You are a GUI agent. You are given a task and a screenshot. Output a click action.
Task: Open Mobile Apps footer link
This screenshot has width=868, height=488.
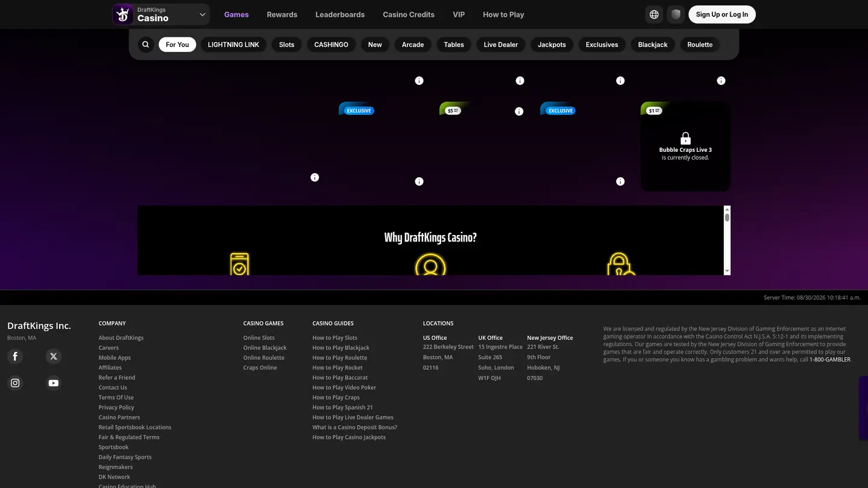[115, 358]
